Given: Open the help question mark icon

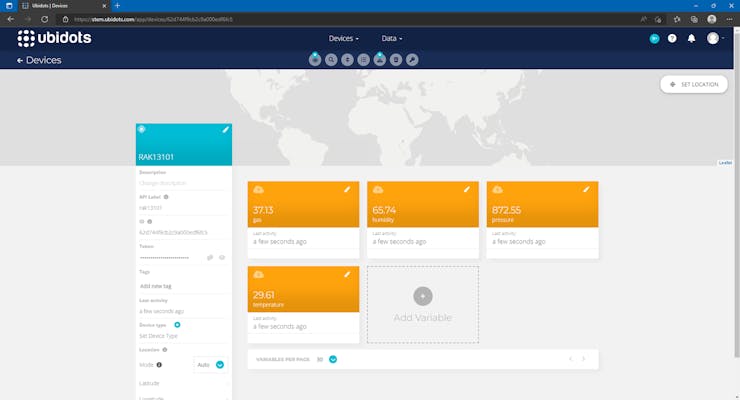Looking at the screenshot, I should point(672,39).
